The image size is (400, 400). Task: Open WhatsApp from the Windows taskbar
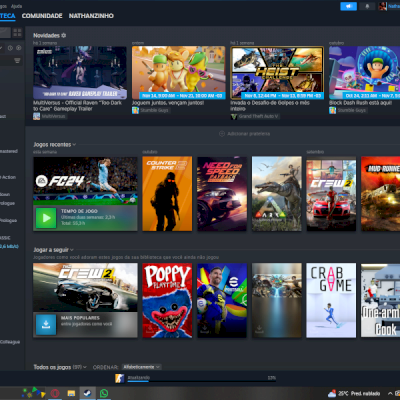point(104,393)
